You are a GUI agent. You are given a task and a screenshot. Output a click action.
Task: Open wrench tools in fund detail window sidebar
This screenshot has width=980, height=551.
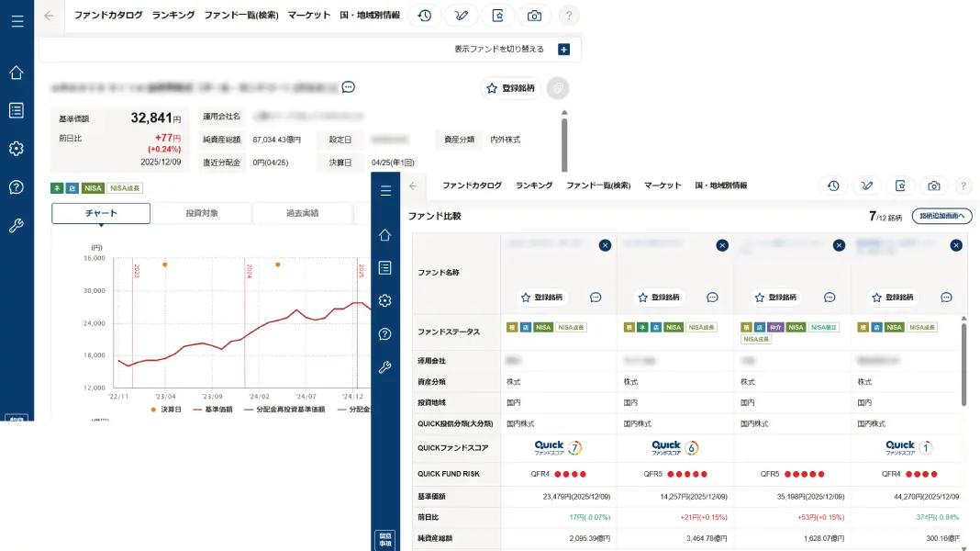click(x=17, y=225)
